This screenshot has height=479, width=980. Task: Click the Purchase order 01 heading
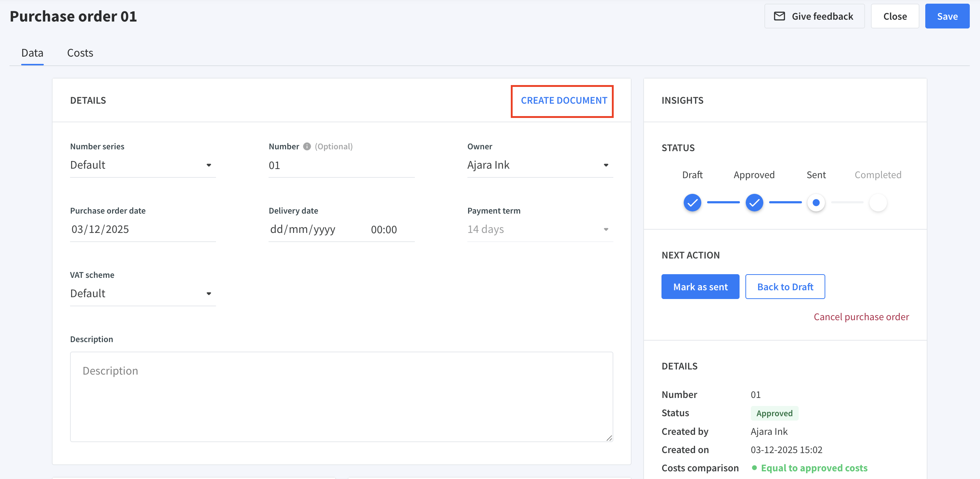point(73,16)
